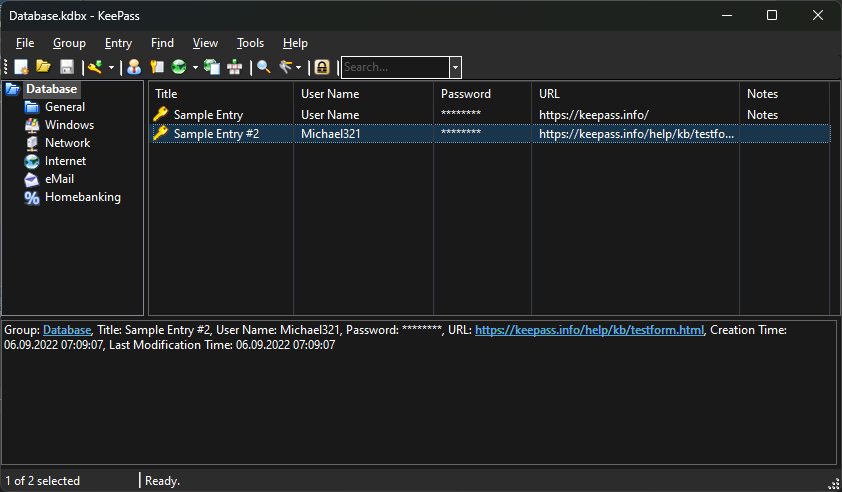Screen dimensions: 842x492
Task: Click the Ready status bar text
Action: 163,481
